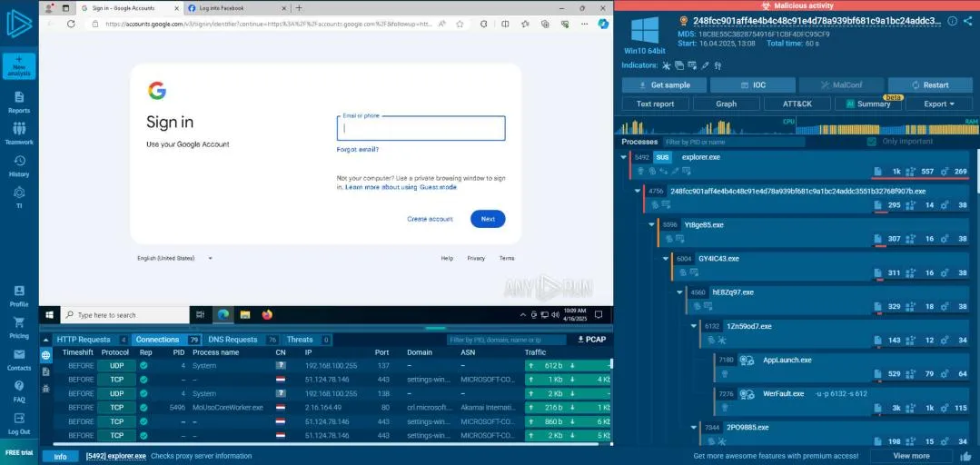The height and width of the screenshot is (465, 980).
Task: Click the IOC button
Action: [x=753, y=85]
